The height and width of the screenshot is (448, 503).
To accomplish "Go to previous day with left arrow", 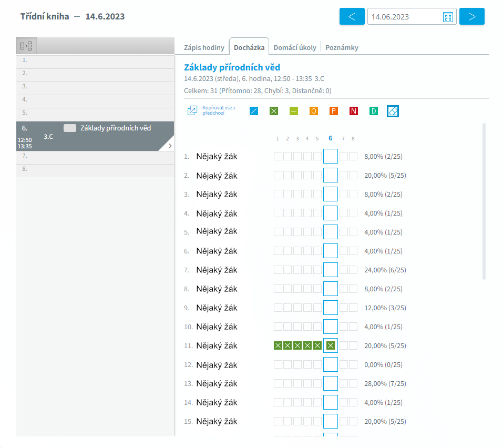I will (x=352, y=17).
